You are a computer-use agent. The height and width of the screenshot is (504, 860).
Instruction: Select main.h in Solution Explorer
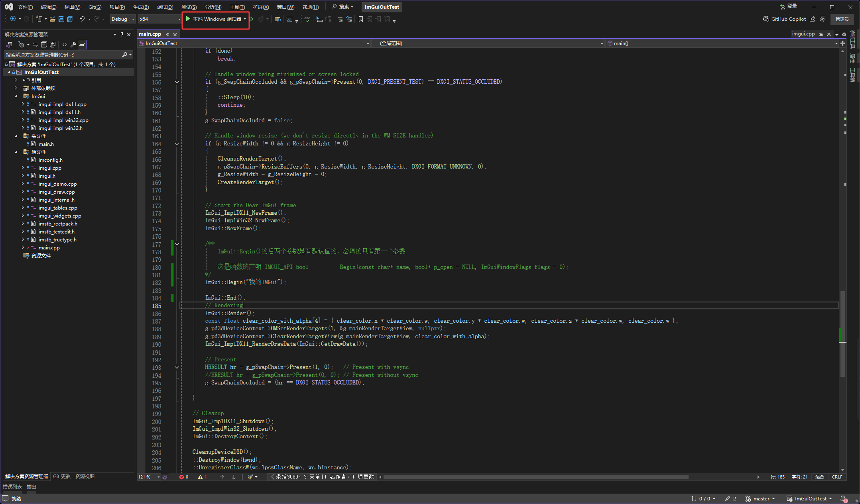tap(46, 144)
